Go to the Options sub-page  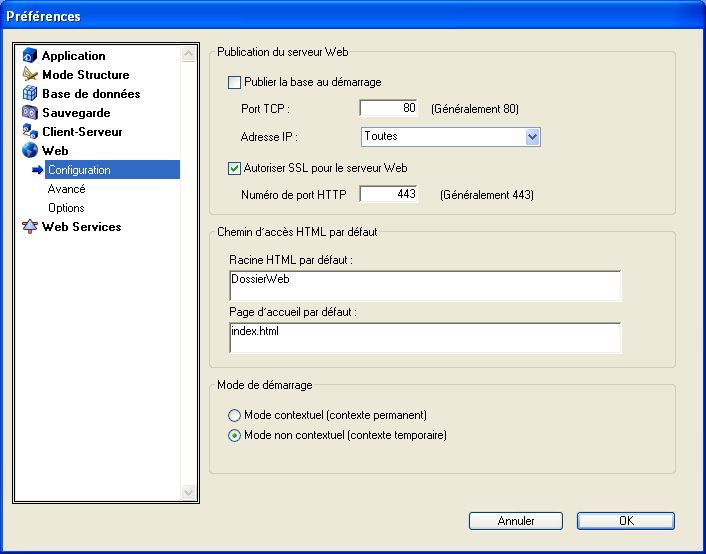coord(66,208)
